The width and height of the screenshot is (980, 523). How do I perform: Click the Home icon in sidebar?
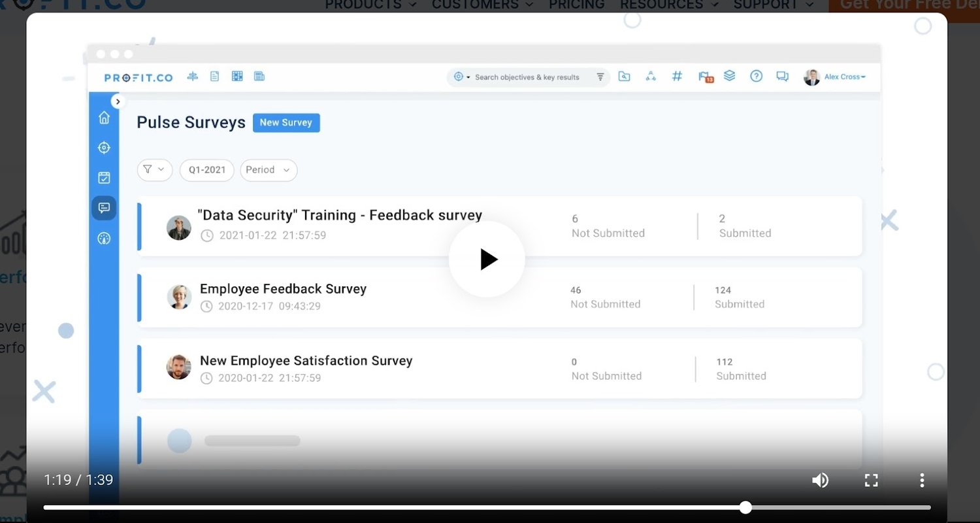coord(104,118)
